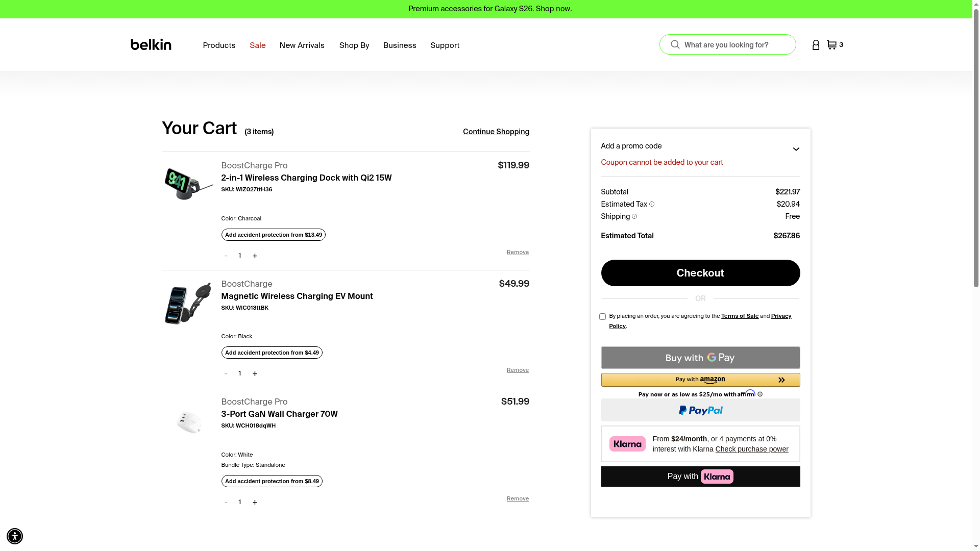Open the Magnetic EV Mount product thumbnail
This screenshot has height=551, width=980.
click(188, 304)
